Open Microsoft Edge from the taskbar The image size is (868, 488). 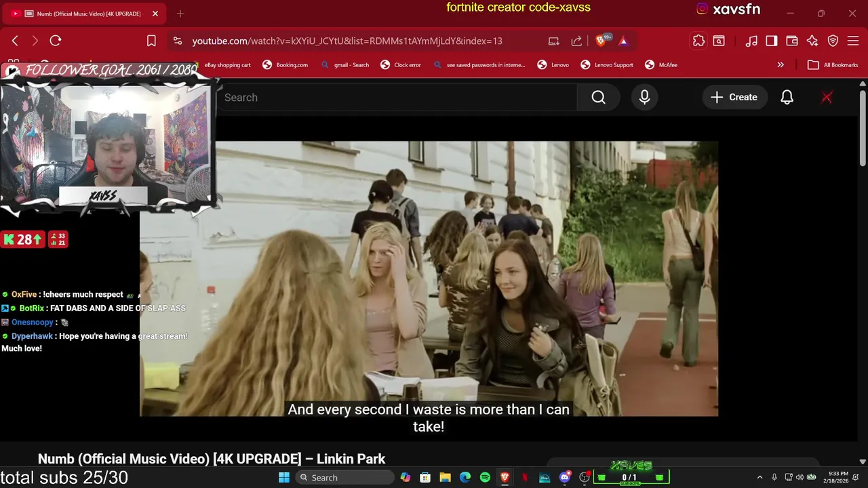[x=465, y=478]
